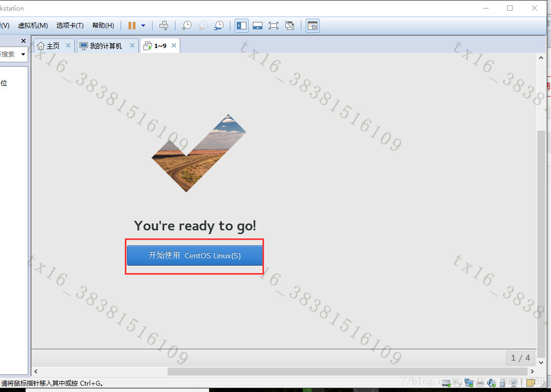Close the 1~9 tab
Viewport: 551px width, 392px height.
point(173,45)
